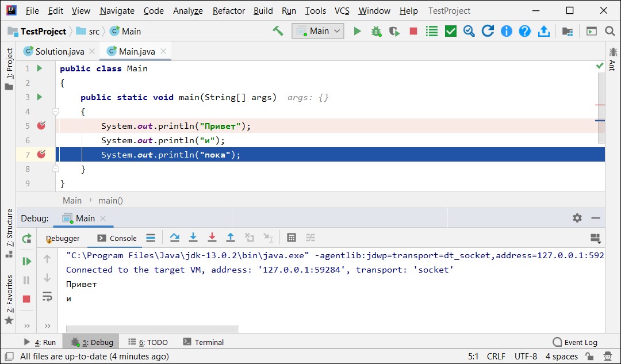Open Evaluate Expression calculator icon
Screen dimensions: 621x364
[x=292, y=237]
